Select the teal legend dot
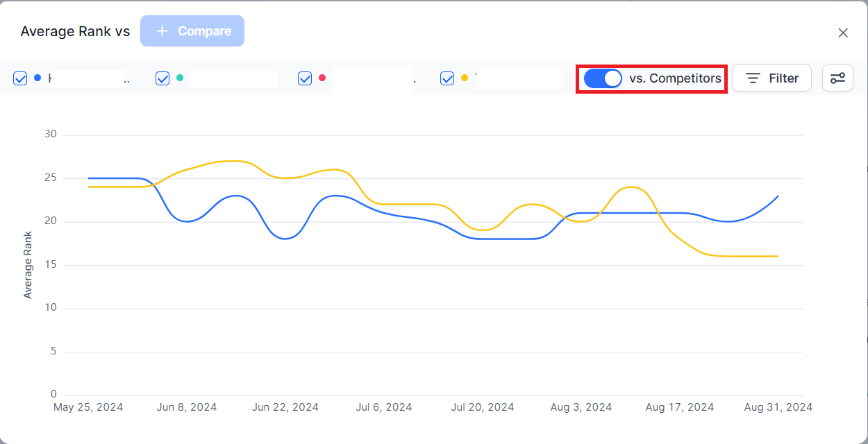 pyautogui.click(x=180, y=78)
